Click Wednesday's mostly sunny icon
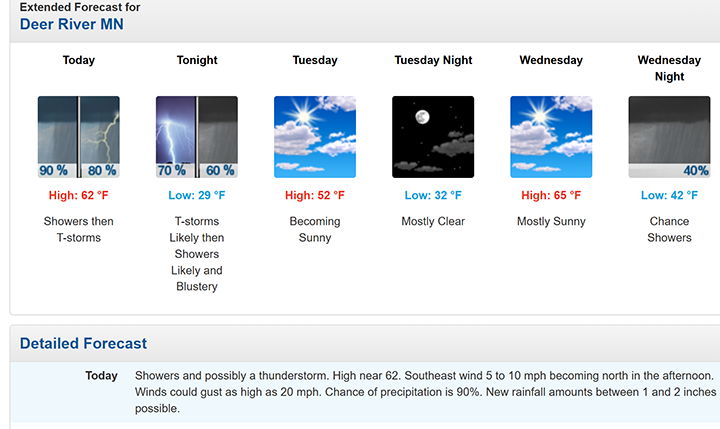The image size is (720, 429). click(551, 137)
